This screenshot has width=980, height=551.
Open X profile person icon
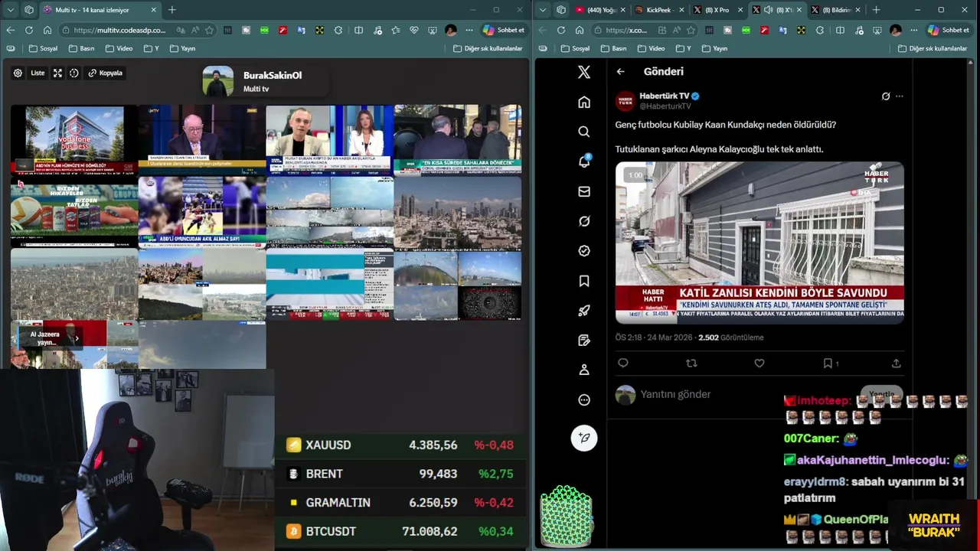[x=584, y=370]
